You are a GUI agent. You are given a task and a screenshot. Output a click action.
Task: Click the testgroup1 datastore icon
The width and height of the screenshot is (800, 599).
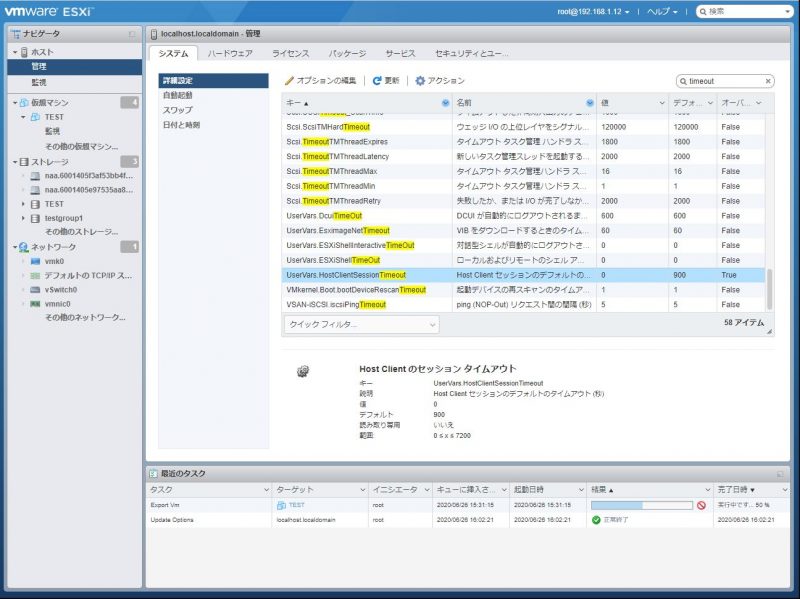point(35,218)
